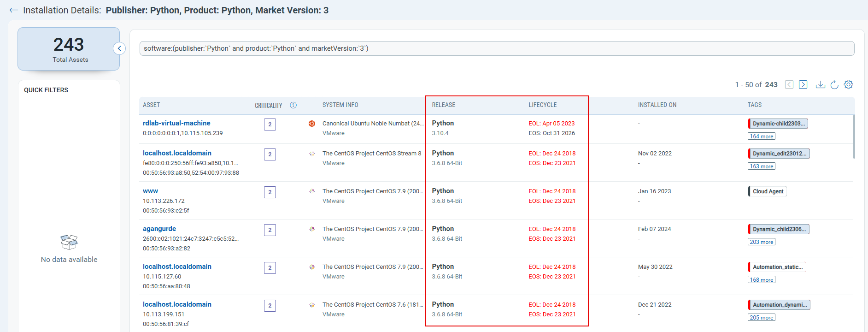868x332 pixels.
Task: Click criticality badge in the 10.113.199.151 row
Action: click(270, 306)
